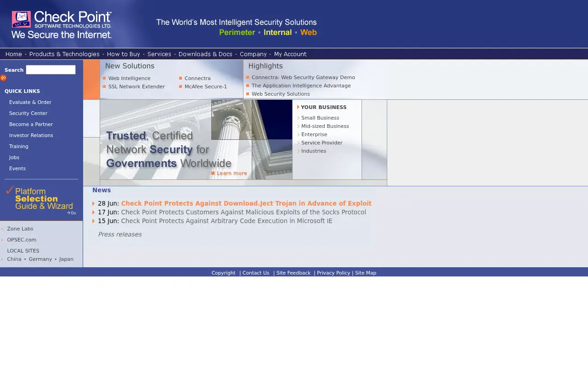Click Learn more on the banner

point(229,173)
